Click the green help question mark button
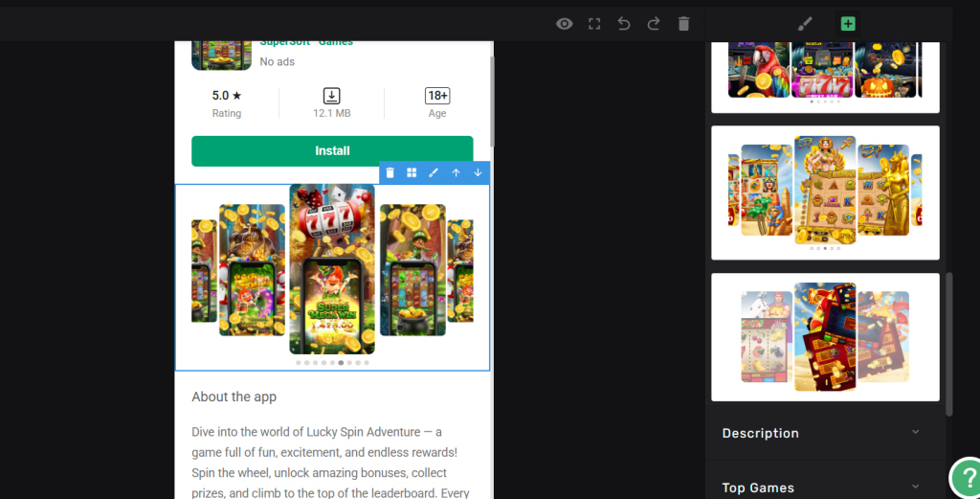Viewport: 980px width, 499px height. [x=965, y=478]
